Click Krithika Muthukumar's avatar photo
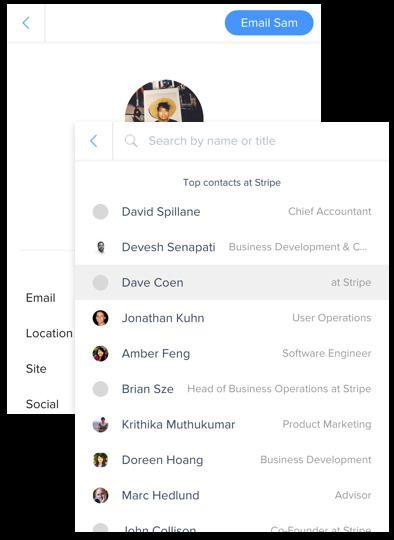The image size is (394, 540). (x=101, y=424)
